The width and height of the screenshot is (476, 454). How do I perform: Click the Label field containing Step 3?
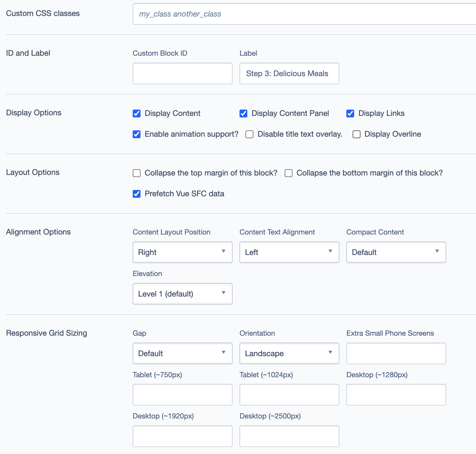point(289,73)
